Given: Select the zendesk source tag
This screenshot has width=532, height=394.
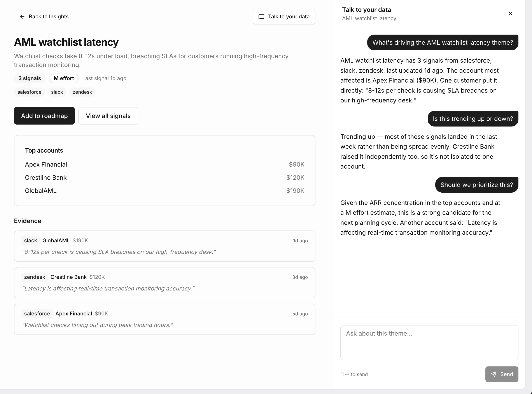Looking at the screenshot, I should 82,92.
